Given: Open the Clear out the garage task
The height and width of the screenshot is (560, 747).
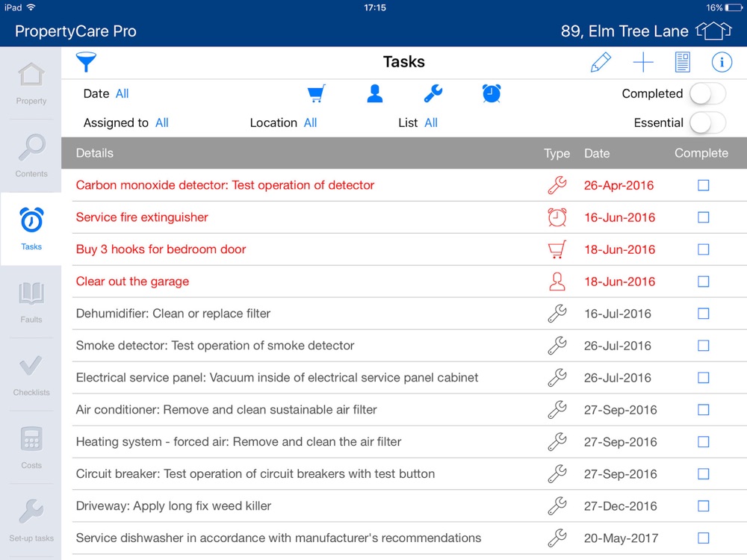Looking at the screenshot, I should coord(132,281).
